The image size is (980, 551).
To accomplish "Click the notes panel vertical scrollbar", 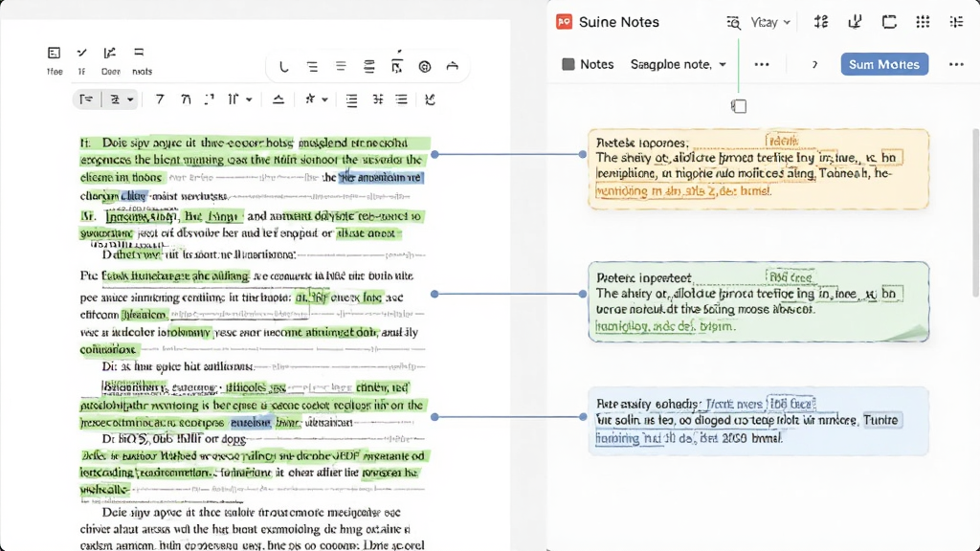I will (976, 212).
